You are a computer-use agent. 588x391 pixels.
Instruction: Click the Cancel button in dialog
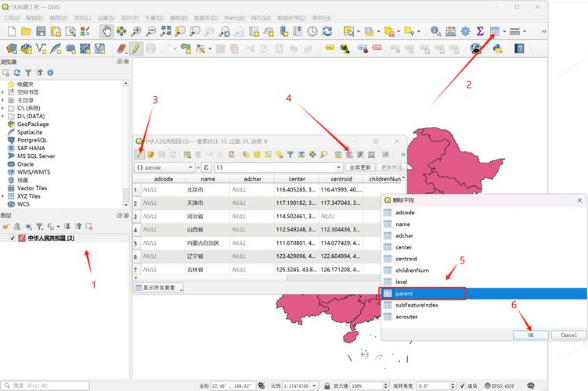click(568, 335)
